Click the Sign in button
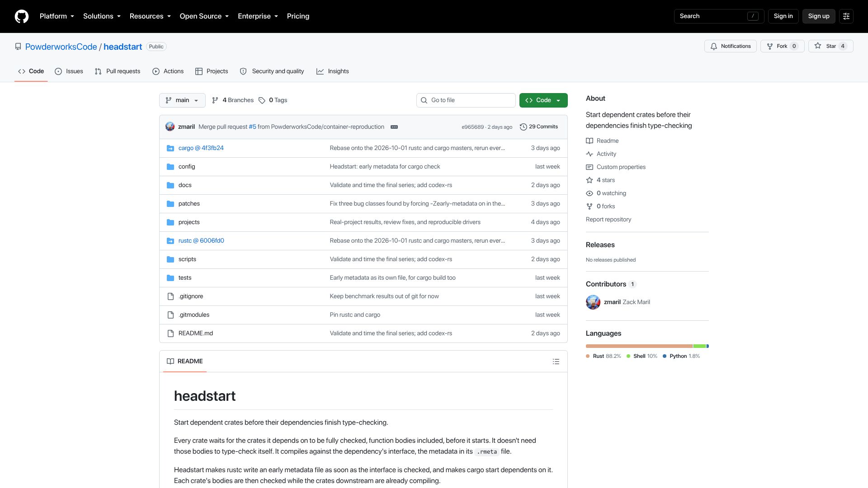 (783, 16)
